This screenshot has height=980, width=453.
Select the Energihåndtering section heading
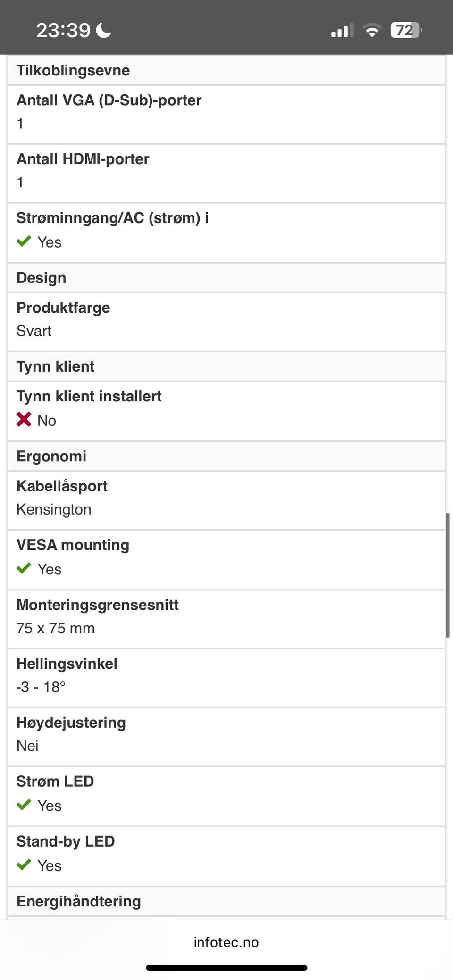79,901
